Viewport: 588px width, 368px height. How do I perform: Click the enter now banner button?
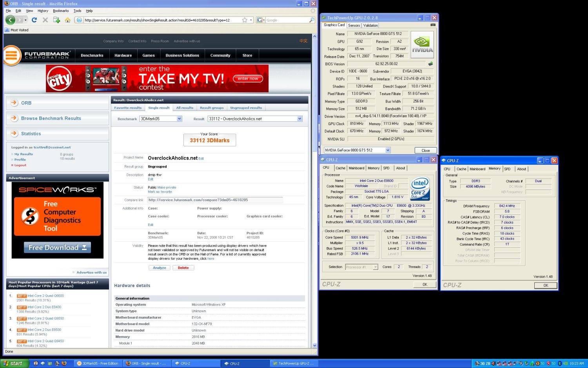(248, 78)
